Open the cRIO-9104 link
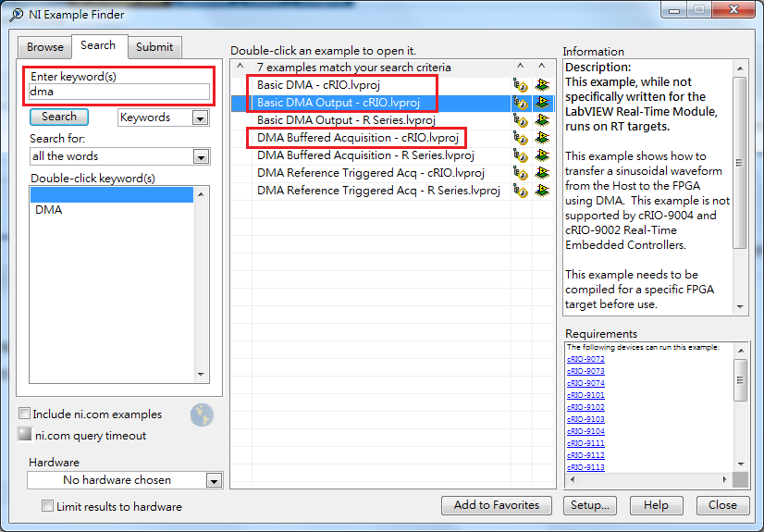The width and height of the screenshot is (764, 532). coord(585,431)
